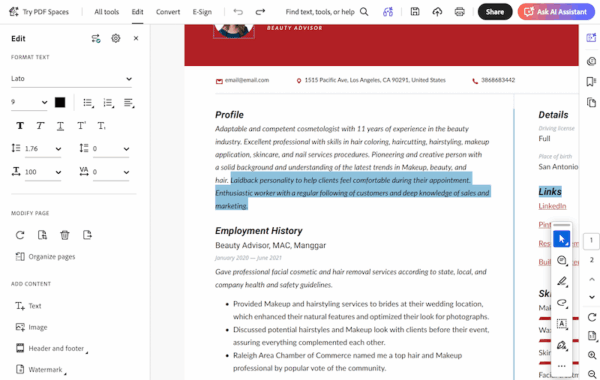Open more tools ellipsis in floating toolbar
Viewport: 600px width, 380px height.
tap(561, 366)
